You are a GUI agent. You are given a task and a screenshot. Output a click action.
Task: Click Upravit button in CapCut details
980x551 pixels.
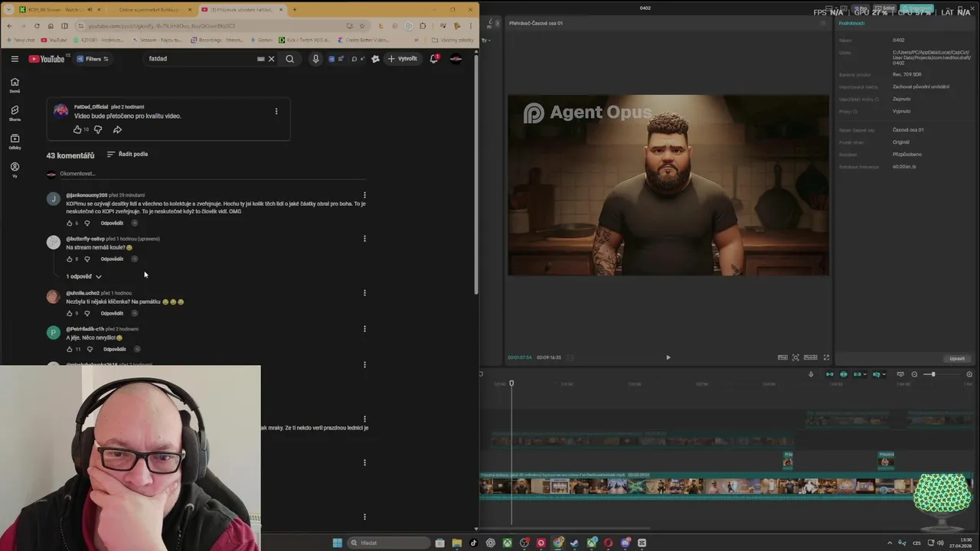pyautogui.click(x=957, y=358)
